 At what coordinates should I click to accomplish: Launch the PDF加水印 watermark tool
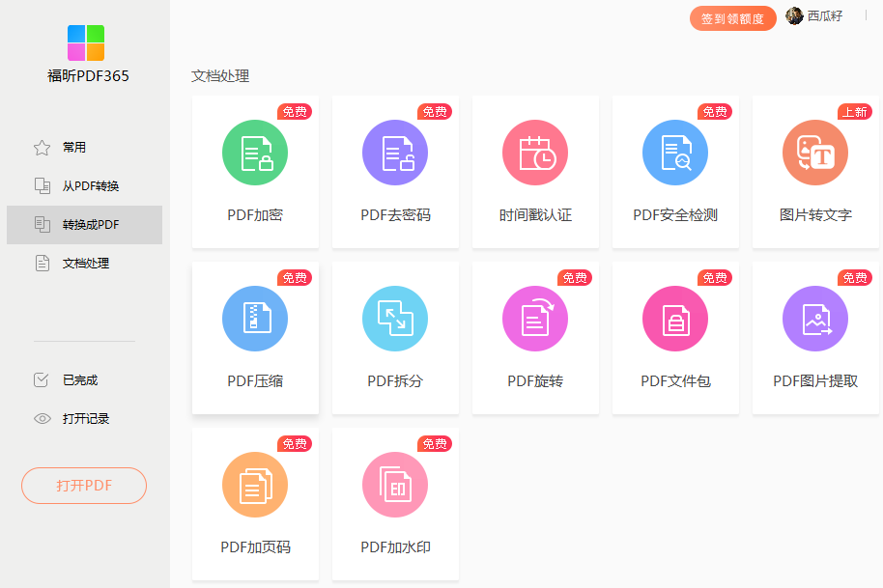pyautogui.click(x=395, y=504)
